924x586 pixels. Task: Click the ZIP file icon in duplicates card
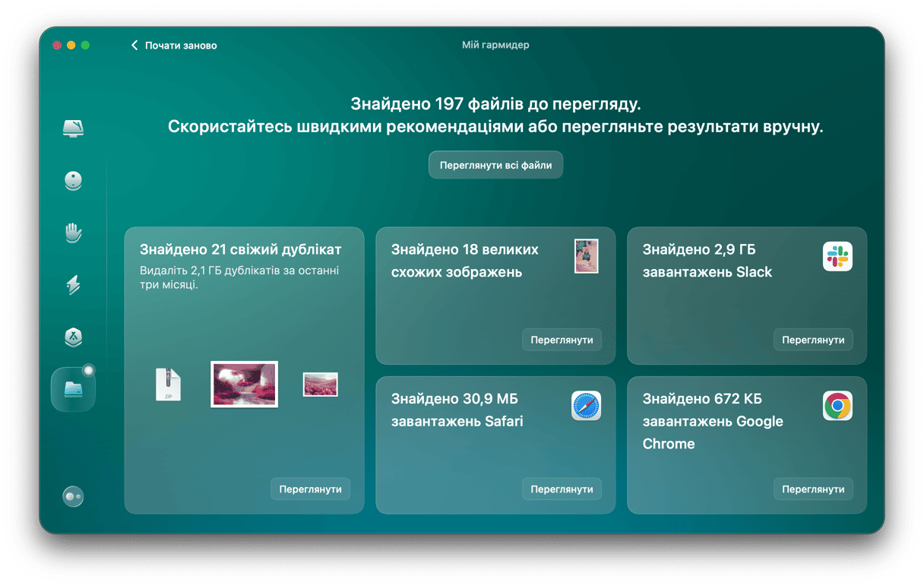[x=168, y=384]
